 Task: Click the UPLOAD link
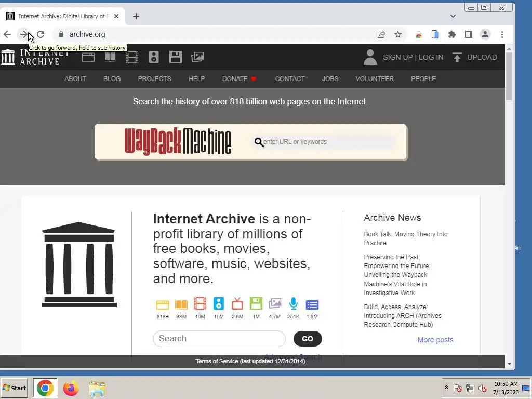(475, 57)
